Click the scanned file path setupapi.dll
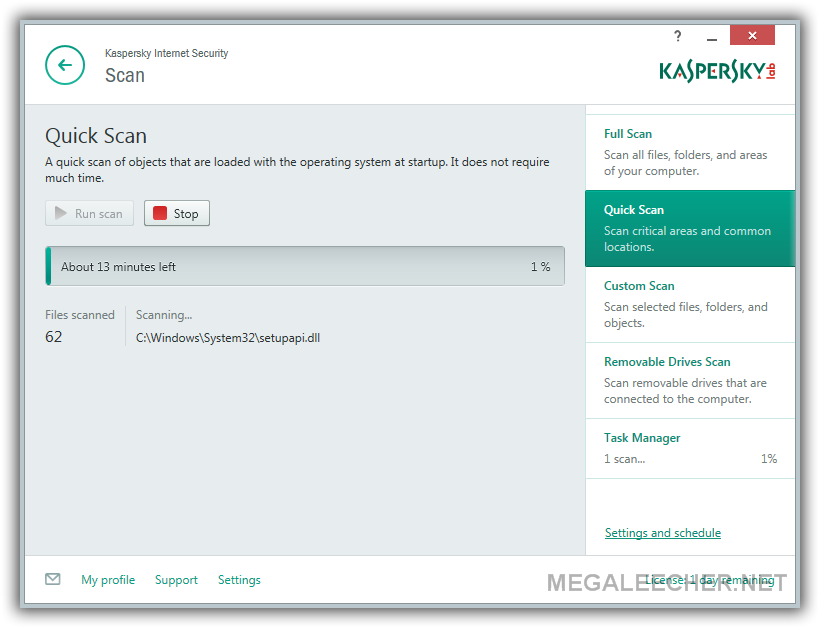The height and width of the screenshot is (628, 820). (x=228, y=338)
